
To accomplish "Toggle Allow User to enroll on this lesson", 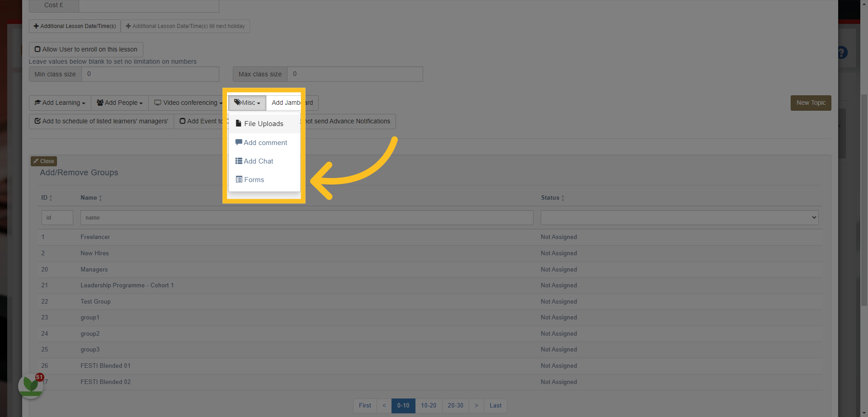I will point(86,50).
